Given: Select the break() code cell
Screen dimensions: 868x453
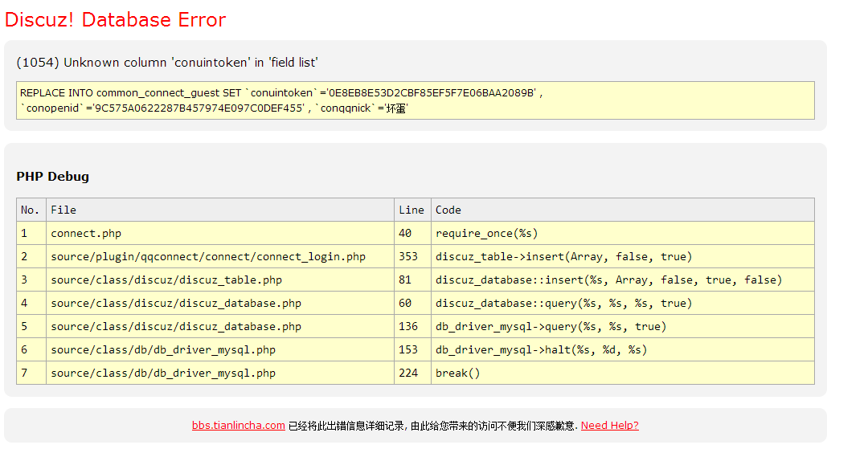Looking at the screenshot, I should pos(623,373).
